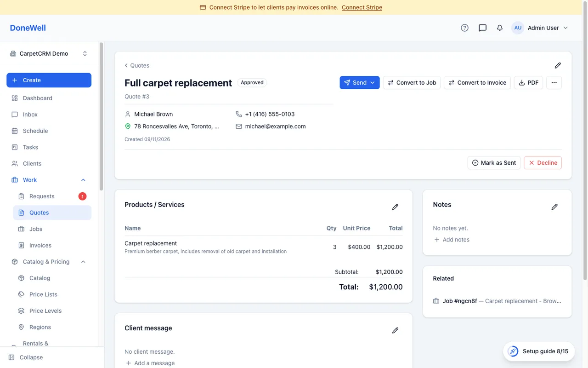Screen dimensions: 588x368
Task: Open the help question-mark icon
Action: pyautogui.click(x=464, y=28)
